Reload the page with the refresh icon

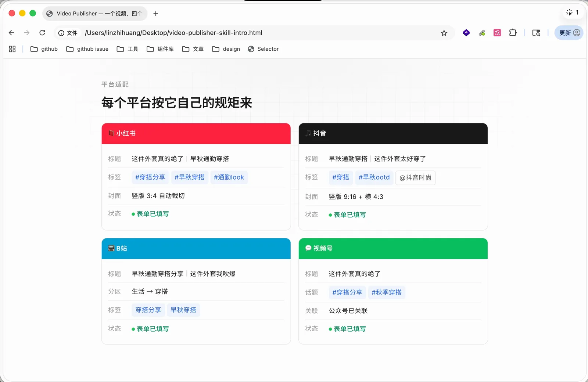[x=42, y=33]
